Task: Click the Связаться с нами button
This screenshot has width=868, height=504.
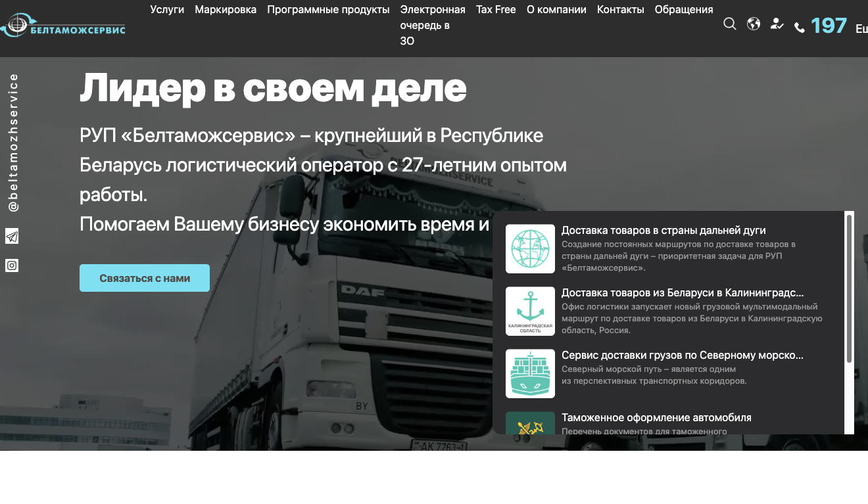Action: [x=145, y=278]
